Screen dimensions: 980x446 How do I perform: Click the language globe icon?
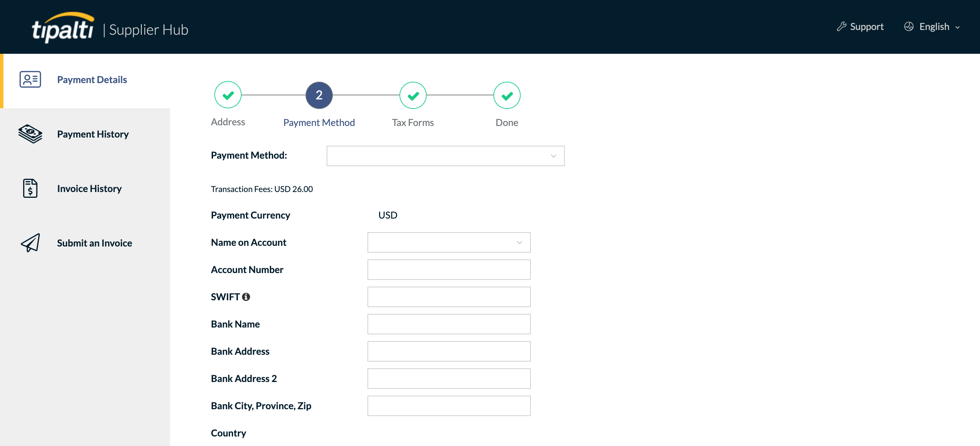tap(909, 27)
